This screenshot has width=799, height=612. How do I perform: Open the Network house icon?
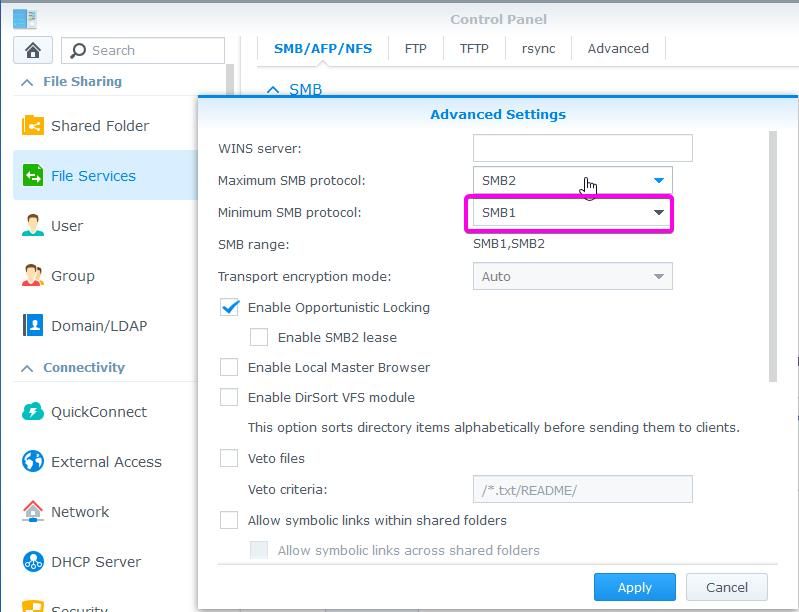tap(33, 511)
